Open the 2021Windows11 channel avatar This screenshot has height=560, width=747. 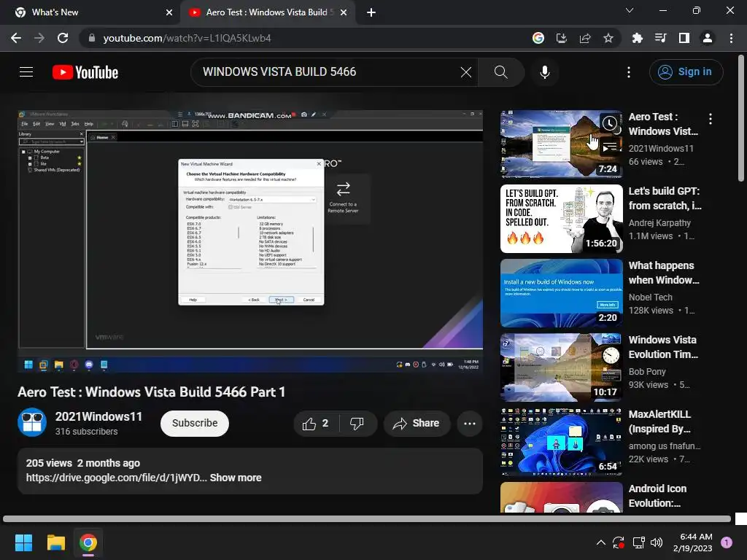click(x=32, y=422)
